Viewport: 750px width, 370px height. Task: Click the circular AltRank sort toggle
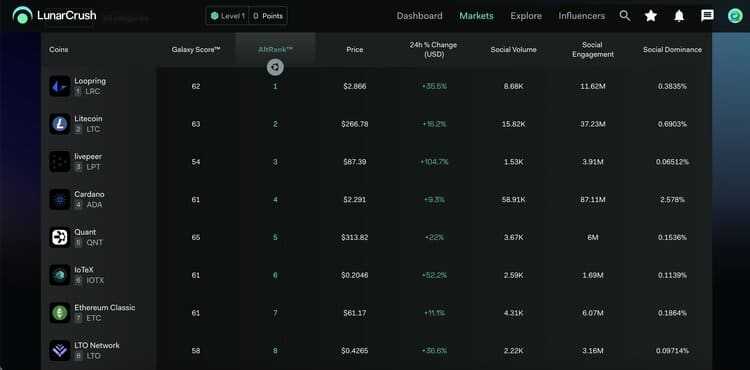coord(275,67)
